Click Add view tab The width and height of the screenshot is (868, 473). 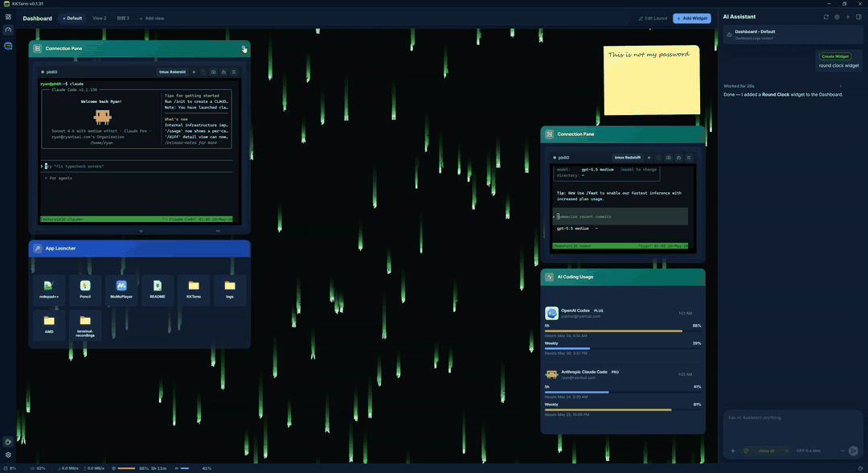(152, 19)
